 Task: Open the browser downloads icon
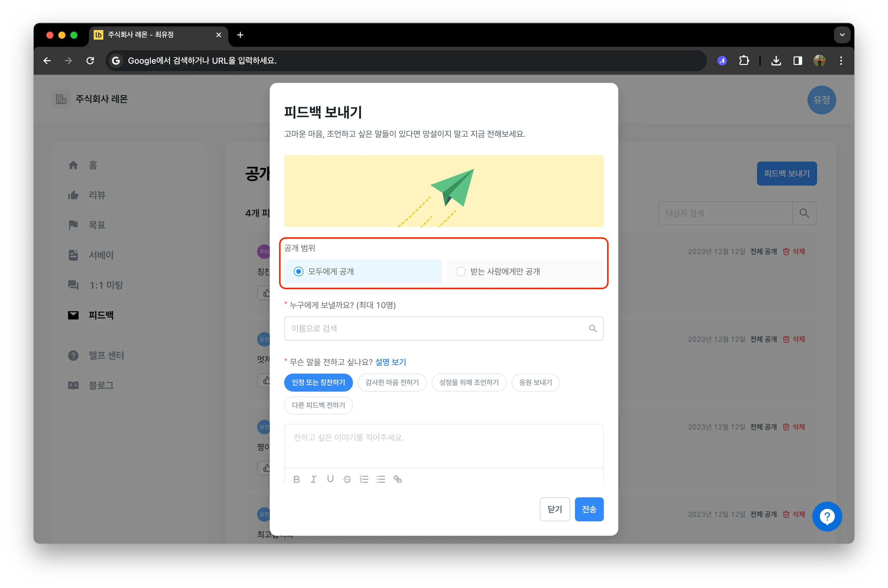(776, 60)
